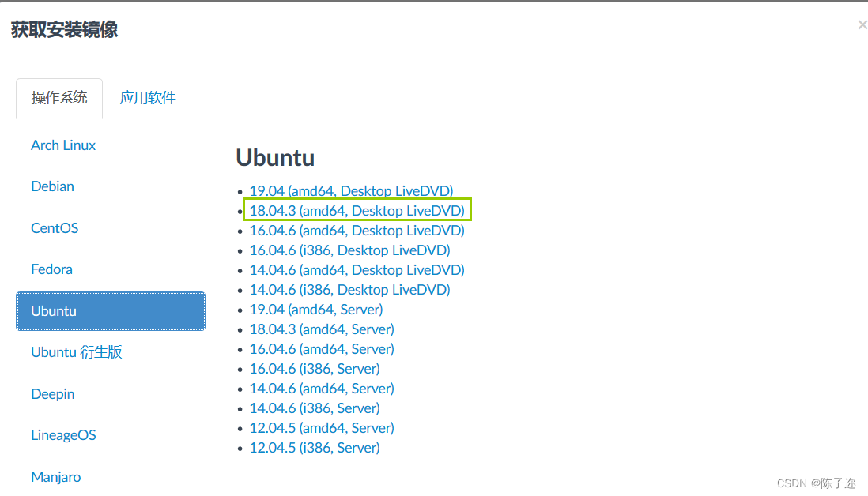The height and width of the screenshot is (496, 868).
Task: Choose CentOS from the OS list
Action: pyautogui.click(x=55, y=227)
